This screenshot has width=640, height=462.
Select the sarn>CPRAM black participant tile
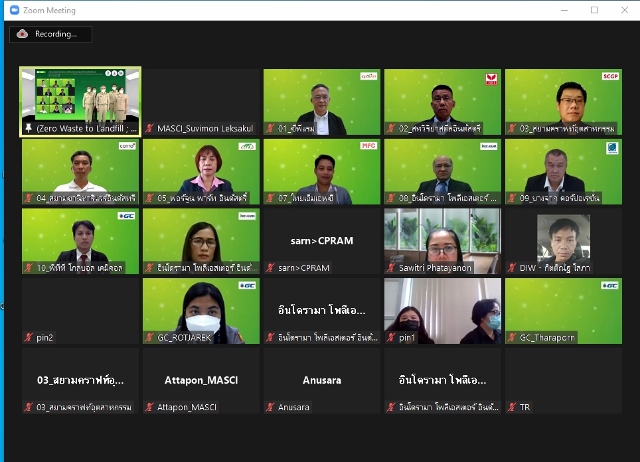[x=322, y=240]
